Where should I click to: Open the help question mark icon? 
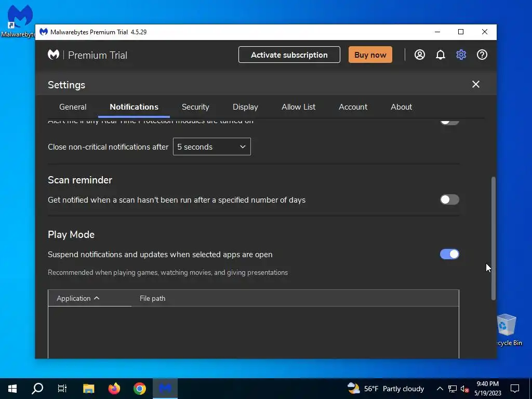pos(482,55)
